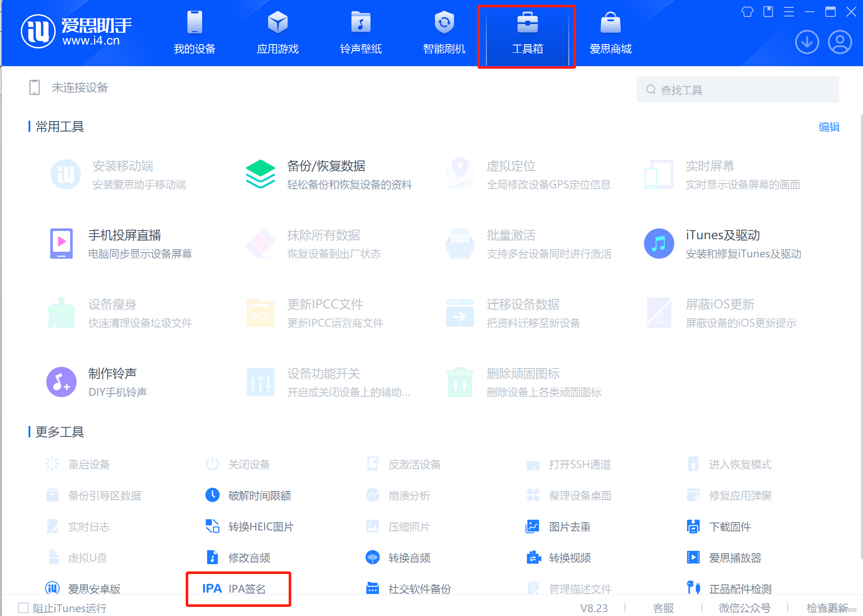Click the 破解时间限额 clock icon

point(212,495)
